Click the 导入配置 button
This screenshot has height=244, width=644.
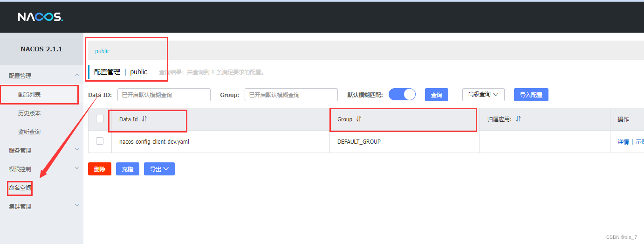click(x=531, y=95)
